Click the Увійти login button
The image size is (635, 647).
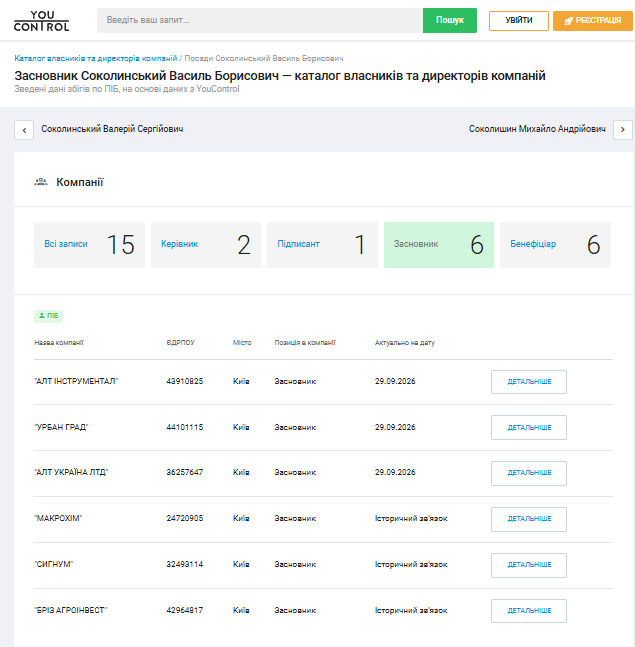click(519, 21)
